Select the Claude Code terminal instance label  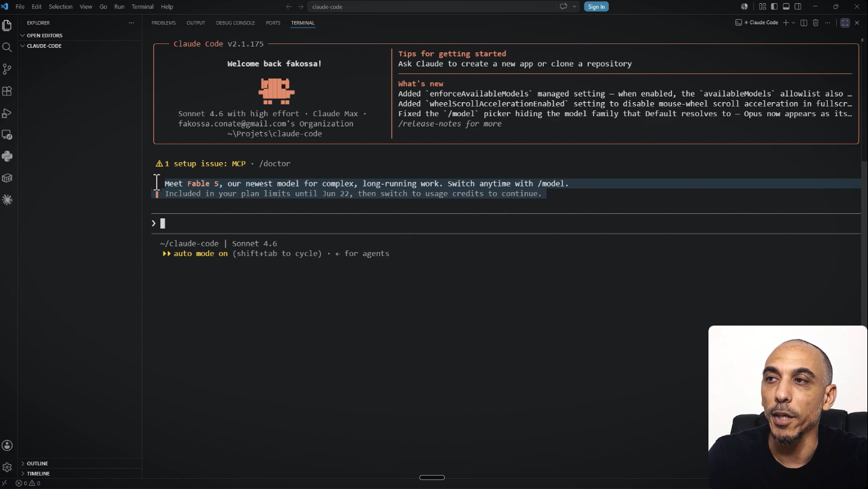tap(757, 23)
